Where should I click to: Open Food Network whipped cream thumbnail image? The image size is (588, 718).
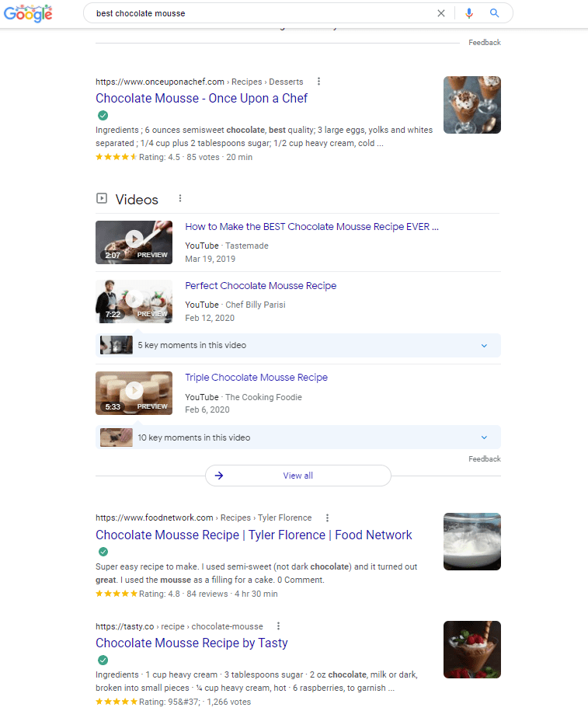tap(472, 542)
